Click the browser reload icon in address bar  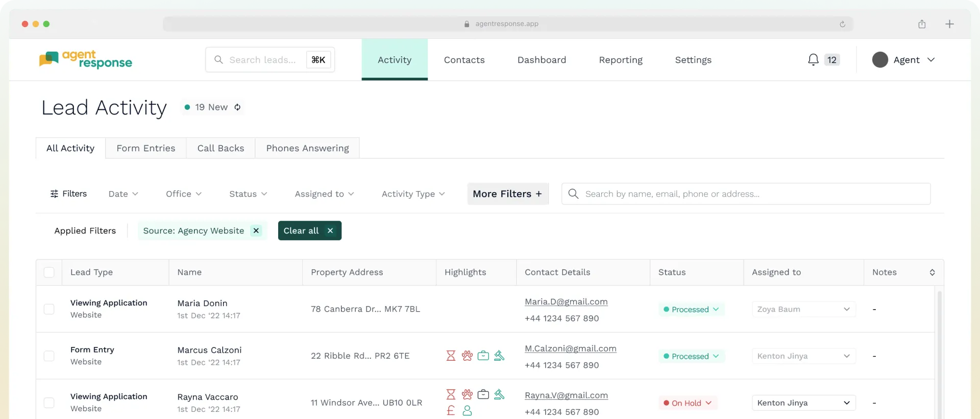point(842,24)
